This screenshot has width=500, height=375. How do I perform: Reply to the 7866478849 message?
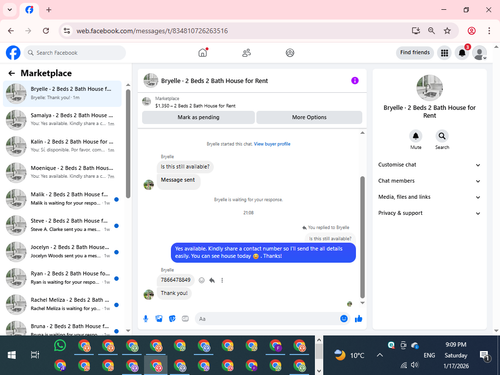point(212,280)
